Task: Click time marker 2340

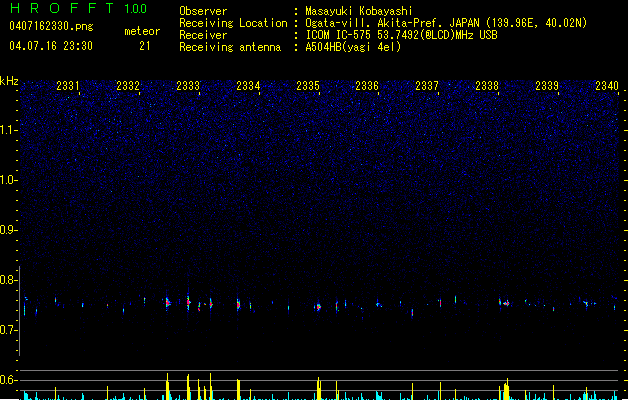Action: [607, 86]
